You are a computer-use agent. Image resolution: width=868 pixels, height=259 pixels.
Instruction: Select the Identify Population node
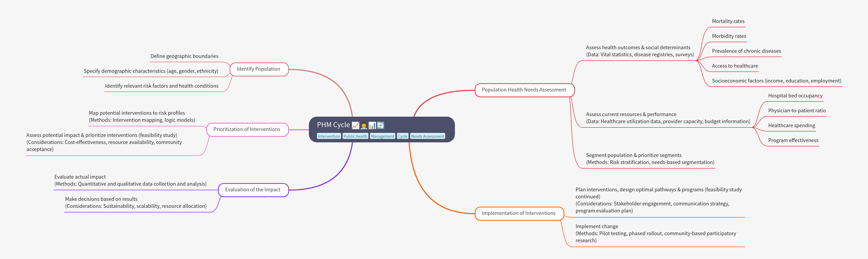click(259, 69)
